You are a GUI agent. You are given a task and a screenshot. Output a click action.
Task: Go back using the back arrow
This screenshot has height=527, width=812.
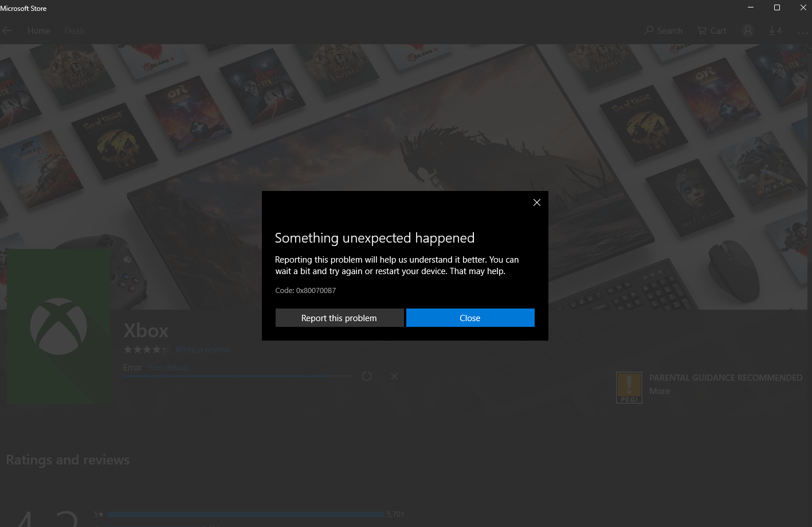click(x=7, y=30)
